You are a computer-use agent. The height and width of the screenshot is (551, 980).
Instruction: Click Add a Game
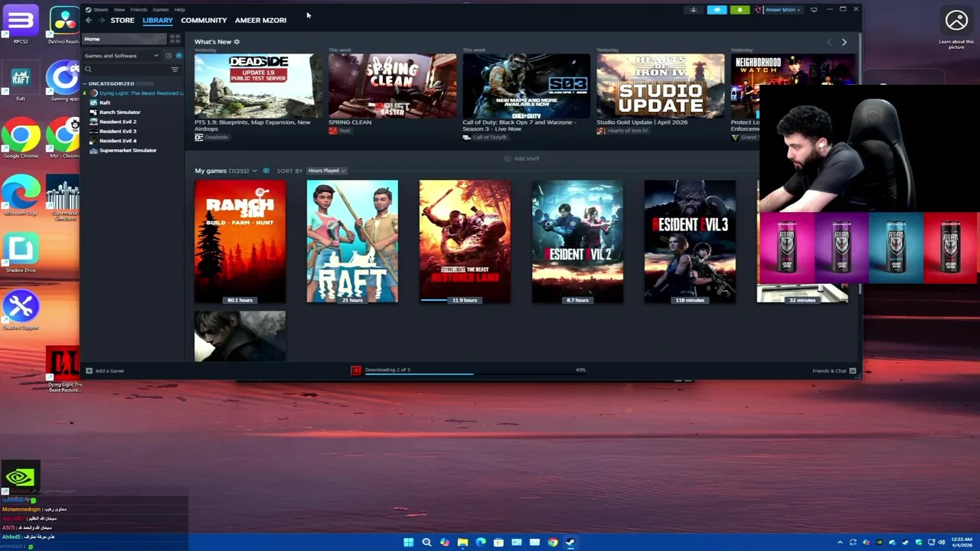coord(105,371)
